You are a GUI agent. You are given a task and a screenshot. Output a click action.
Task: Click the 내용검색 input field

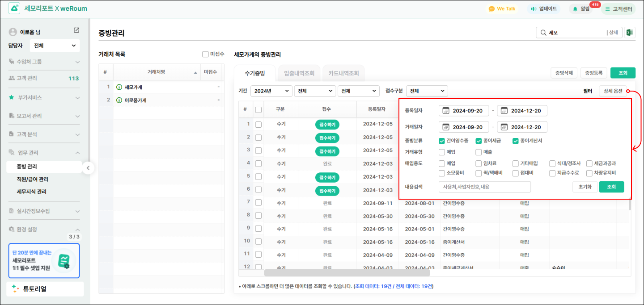pyautogui.click(x=485, y=187)
